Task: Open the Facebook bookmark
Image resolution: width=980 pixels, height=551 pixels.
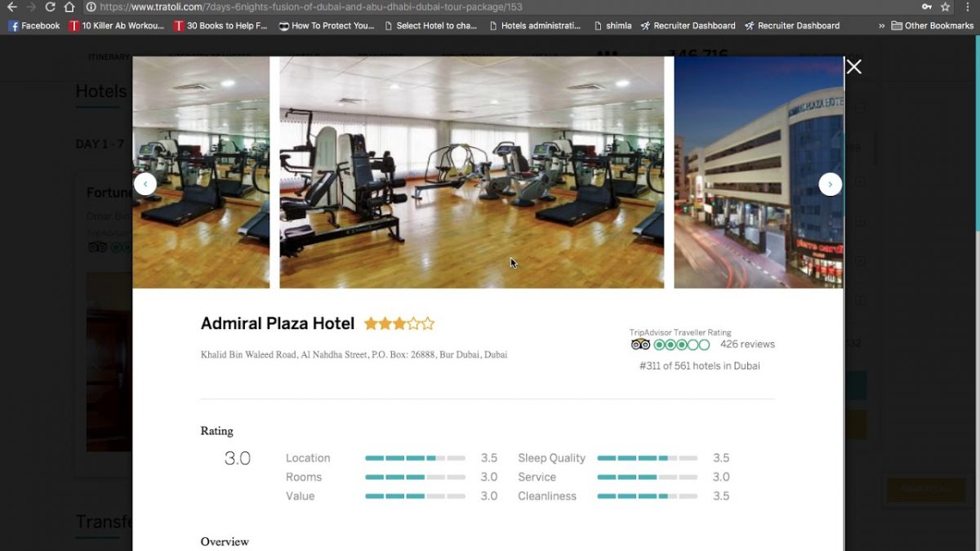Action: coord(34,25)
